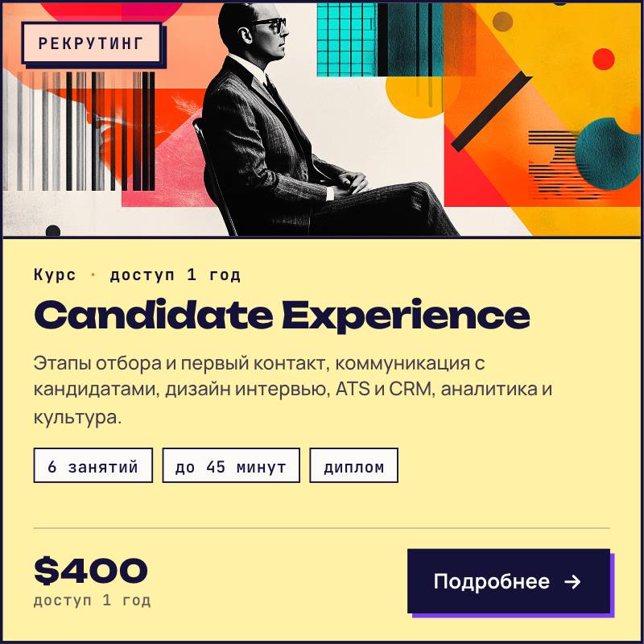644x644 pixels.
Task: Click the teal grid square in banner
Action: 347,39
